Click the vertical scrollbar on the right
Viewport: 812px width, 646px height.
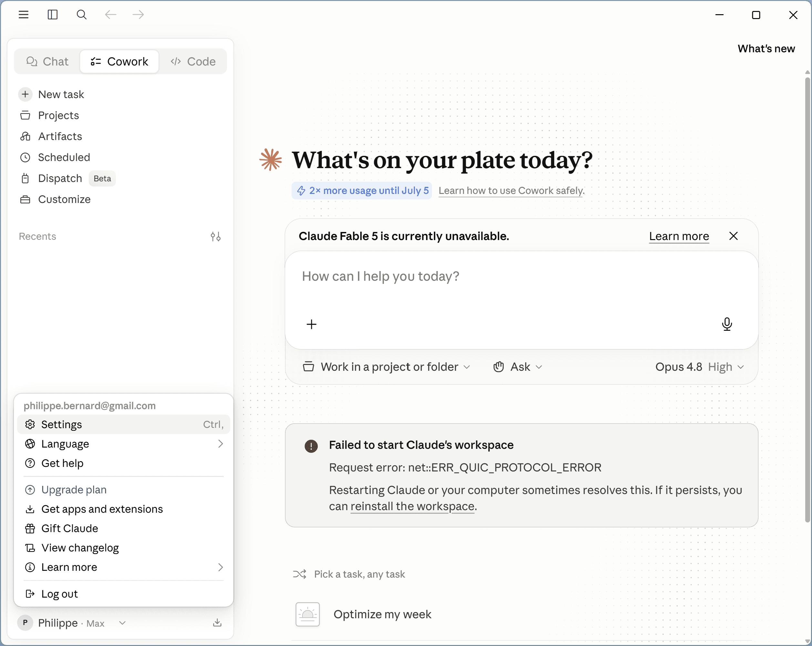[x=807, y=299]
